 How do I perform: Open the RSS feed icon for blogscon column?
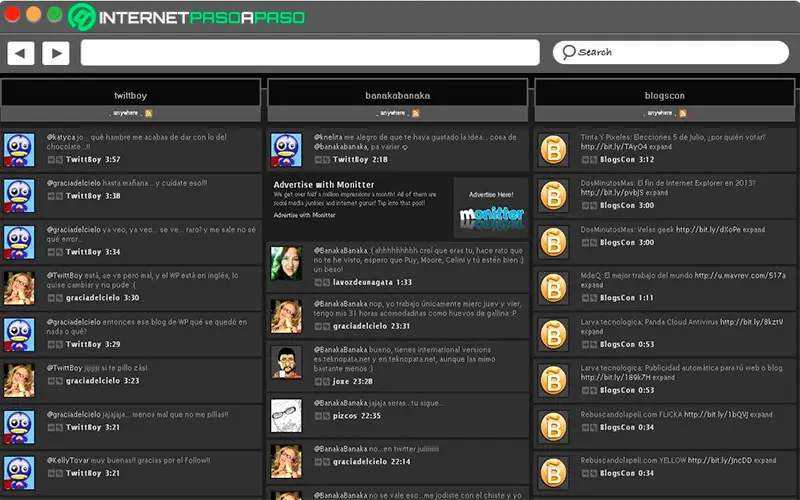[x=683, y=113]
